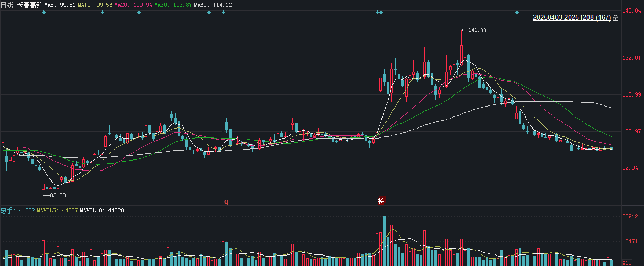The width and height of the screenshot is (644, 266).
Task: Select the MA5: 99.51 indicator label
Action: (x=60, y=5)
